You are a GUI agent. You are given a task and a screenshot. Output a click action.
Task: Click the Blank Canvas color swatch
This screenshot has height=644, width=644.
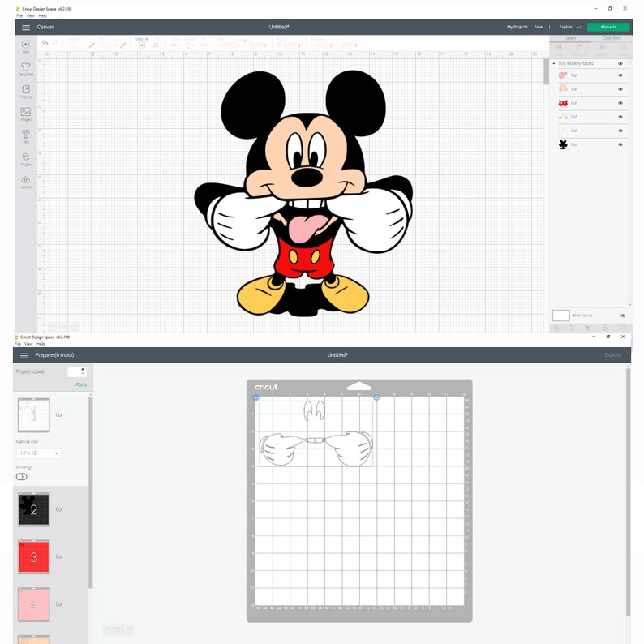tap(561, 316)
